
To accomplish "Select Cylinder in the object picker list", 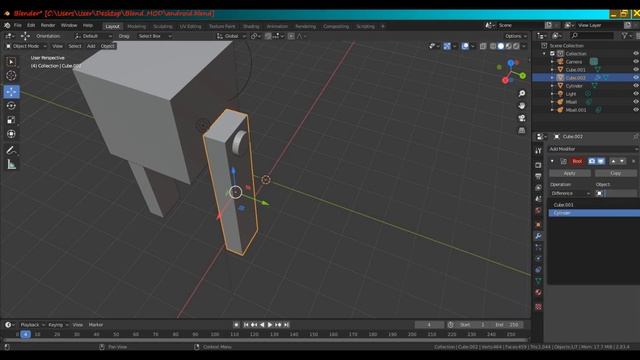I will (x=594, y=213).
